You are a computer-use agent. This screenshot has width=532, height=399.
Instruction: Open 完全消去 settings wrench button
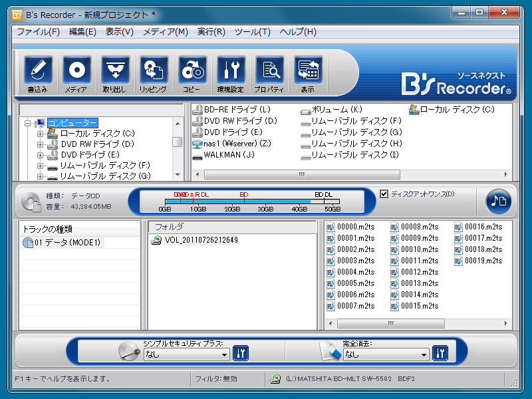pyautogui.click(x=440, y=353)
